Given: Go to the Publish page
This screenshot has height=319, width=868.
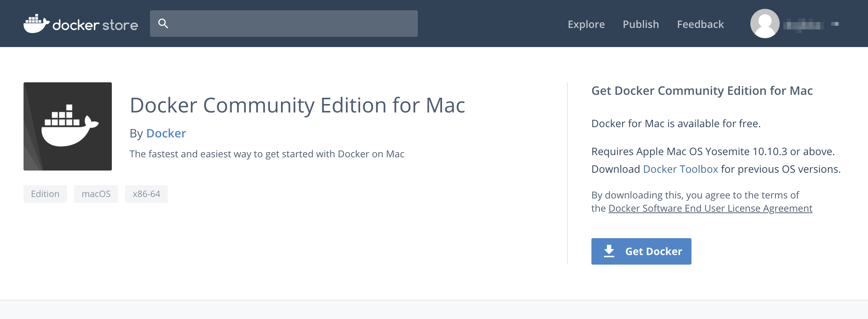Looking at the screenshot, I should pos(640,24).
